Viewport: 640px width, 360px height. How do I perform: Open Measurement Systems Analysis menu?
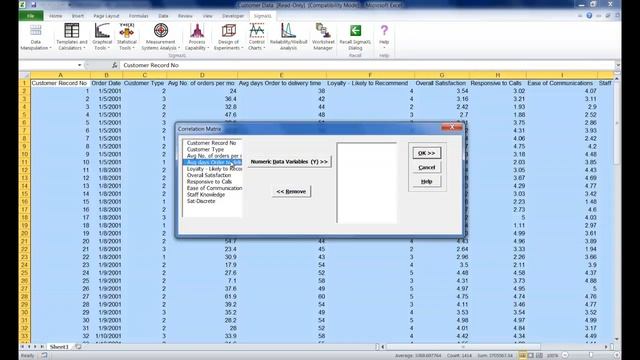160,38
